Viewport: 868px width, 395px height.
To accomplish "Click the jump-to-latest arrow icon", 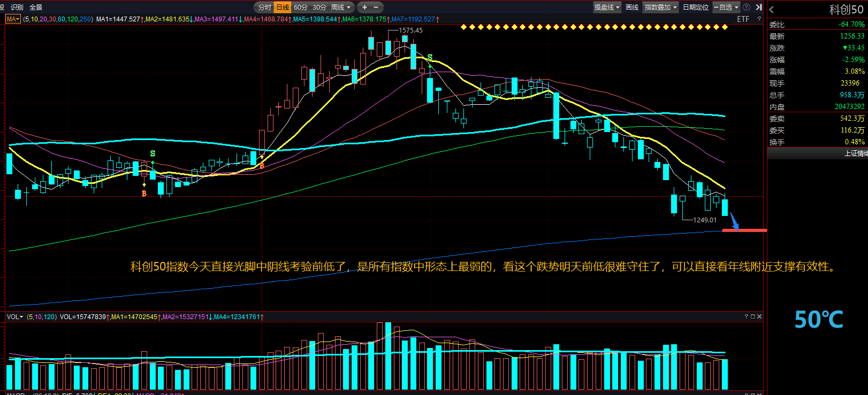I will click(758, 7).
